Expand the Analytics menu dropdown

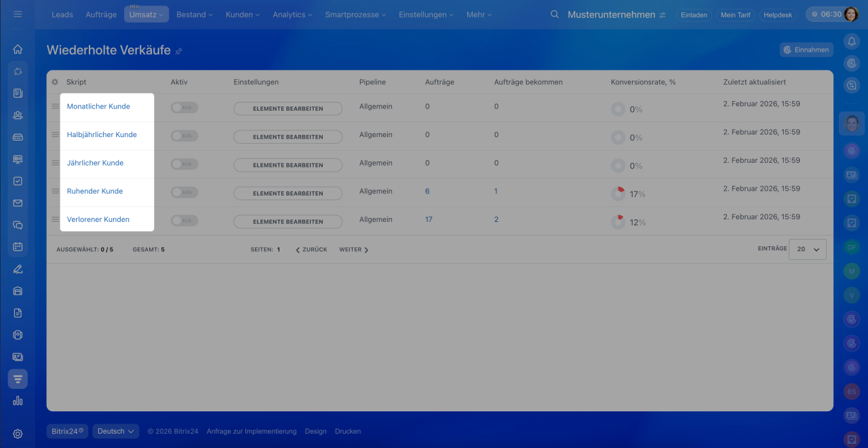(x=292, y=14)
